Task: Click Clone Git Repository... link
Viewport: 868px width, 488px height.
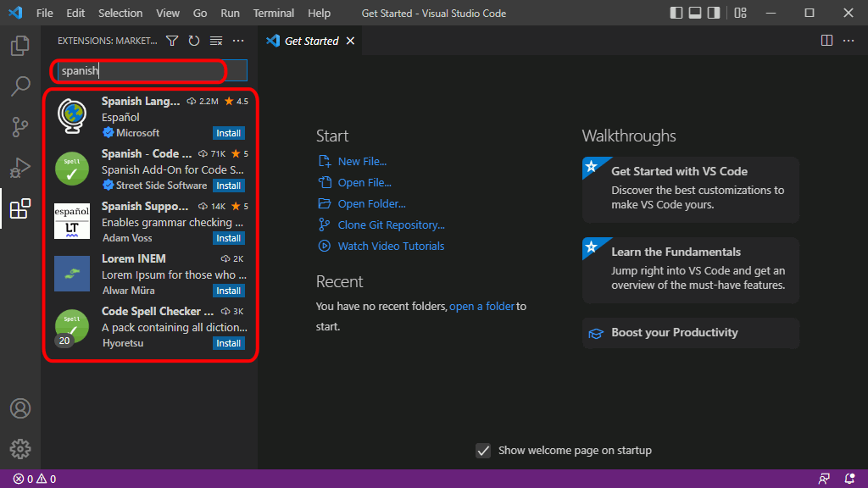Action: 391,225
